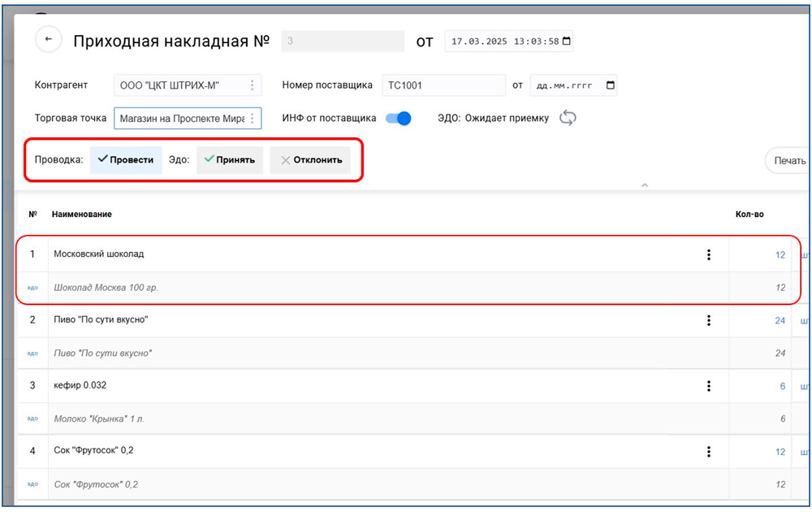Viewport: 812px width, 512px height.
Task: Click the Номер поставщика input field
Action: point(443,85)
